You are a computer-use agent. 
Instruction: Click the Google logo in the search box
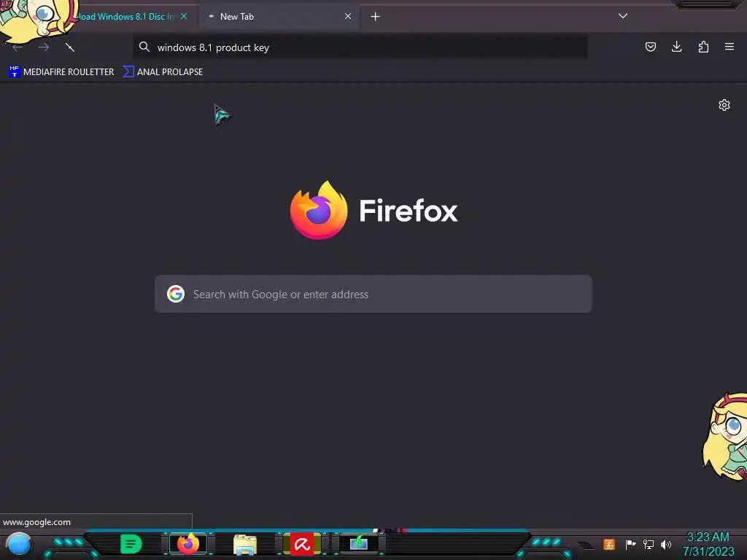click(x=175, y=294)
